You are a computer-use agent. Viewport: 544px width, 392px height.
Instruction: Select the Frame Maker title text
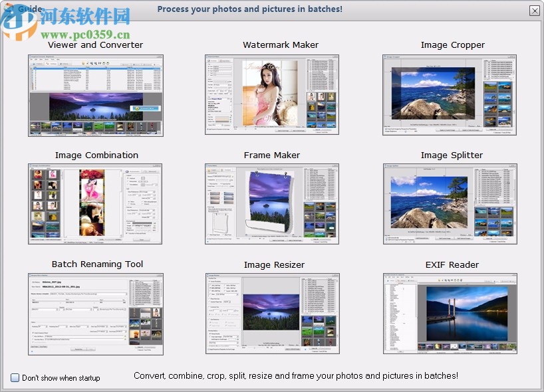(271, 155)
